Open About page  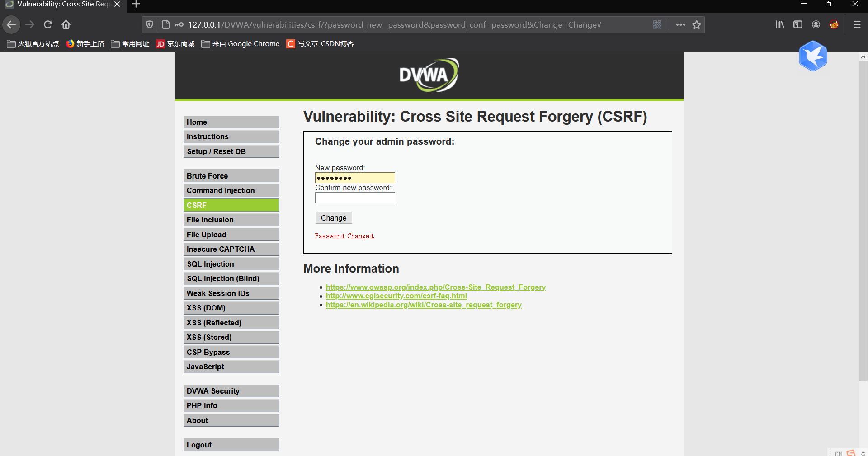231,420
